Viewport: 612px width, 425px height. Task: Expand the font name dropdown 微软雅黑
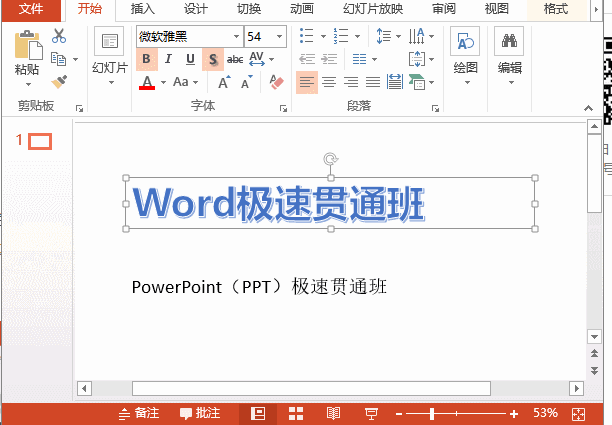click(x=236, y=37)
